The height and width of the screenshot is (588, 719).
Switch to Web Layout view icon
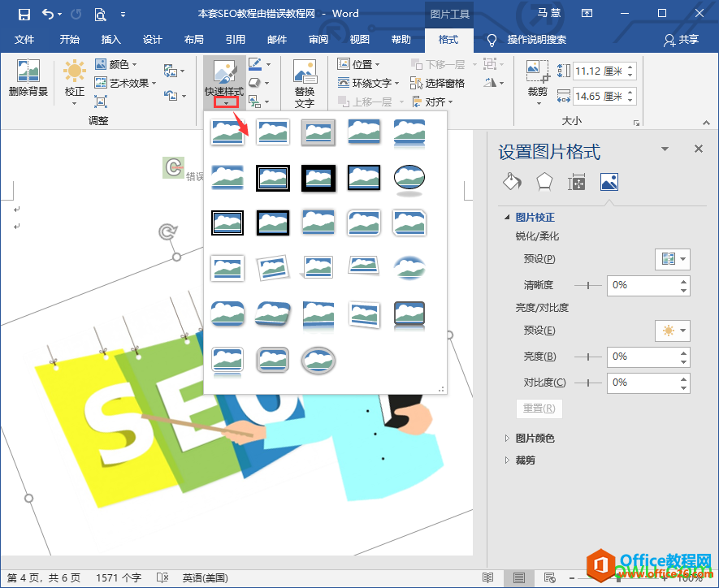click(x=549, y=578)
